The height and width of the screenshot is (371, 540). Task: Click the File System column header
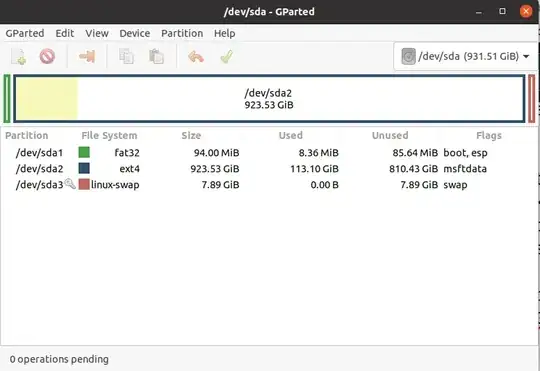point(109,135)
